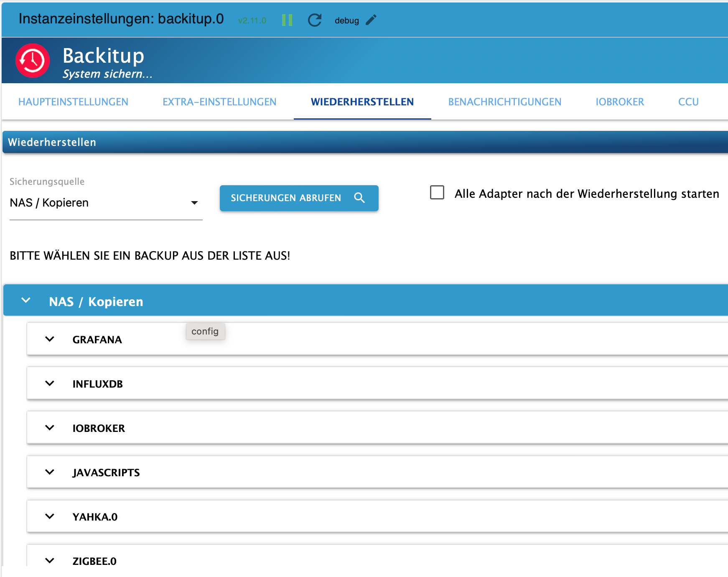Expand the ZIGBEE.0 backup list
The image size is (728, 577).
[50, 561]
